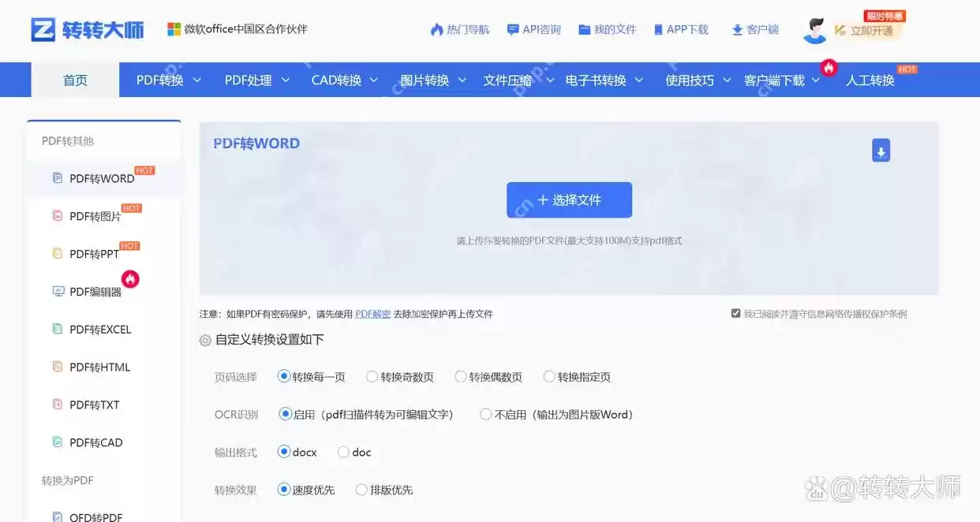980x522 pixels.
Task: Click the 选择文件 upload button
Action: [x=569, y=199]
